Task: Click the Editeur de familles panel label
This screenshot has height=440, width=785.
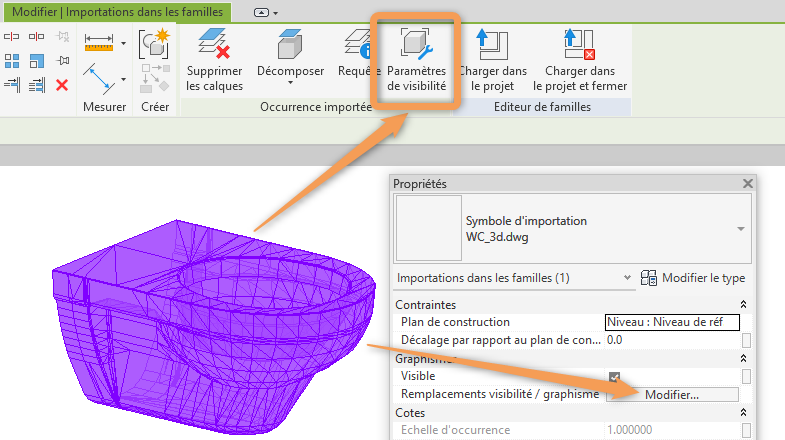Action: pos(542,107)
